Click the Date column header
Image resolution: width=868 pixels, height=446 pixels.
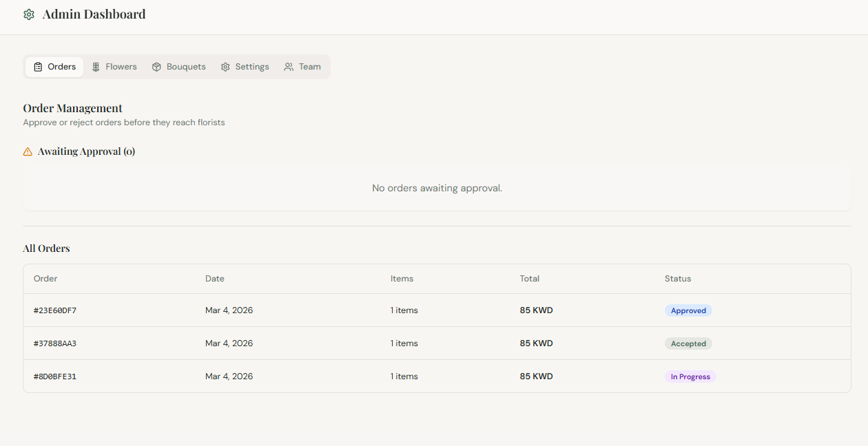pyautogui.click(x=215, y=279)
